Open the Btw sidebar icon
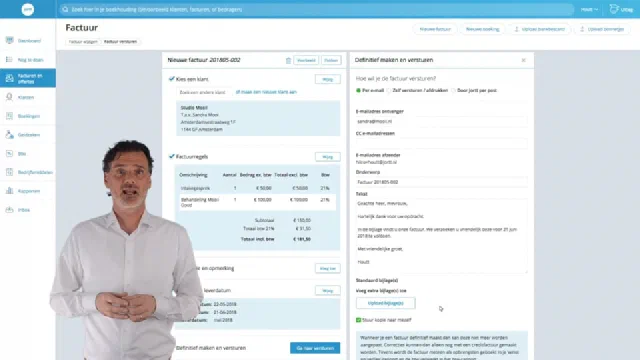This screenshot has height=360, width=640. [x=9, y=153]
